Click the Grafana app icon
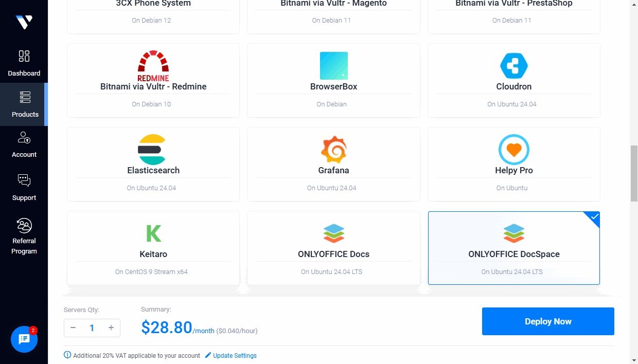Viewport: 638px width, 364px height. (333, 150)
